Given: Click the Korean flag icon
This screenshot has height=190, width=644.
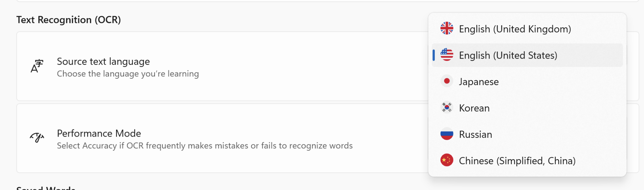Looking at the screenshot, I should 447,108.
